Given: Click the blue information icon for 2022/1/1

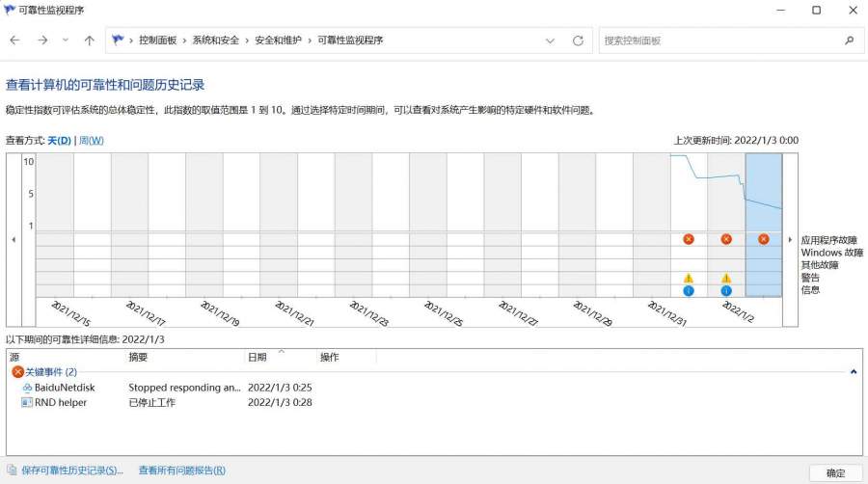Looking at the screenshot, I should pos(726,290).
